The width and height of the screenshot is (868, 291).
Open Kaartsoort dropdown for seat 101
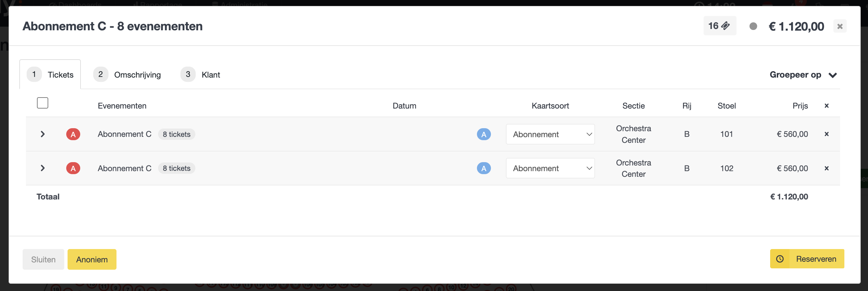coord(550,134)
